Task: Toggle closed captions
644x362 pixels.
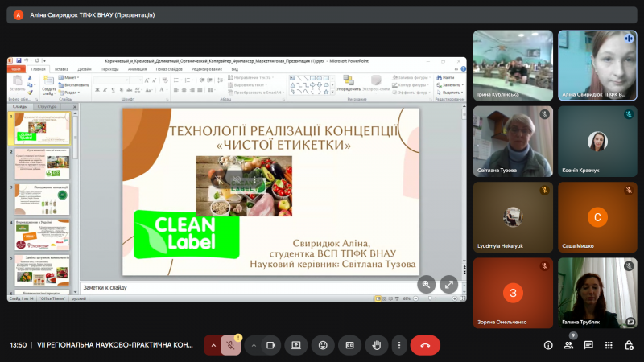Action: 349,345
